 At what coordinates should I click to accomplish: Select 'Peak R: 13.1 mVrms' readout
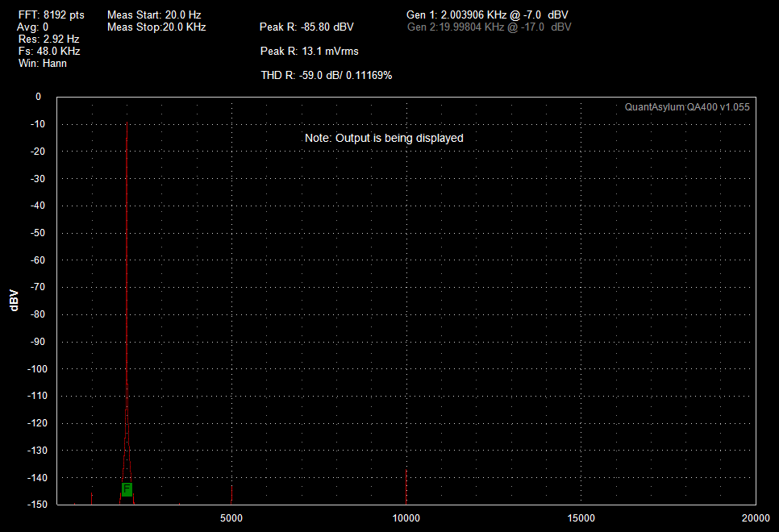309,51
